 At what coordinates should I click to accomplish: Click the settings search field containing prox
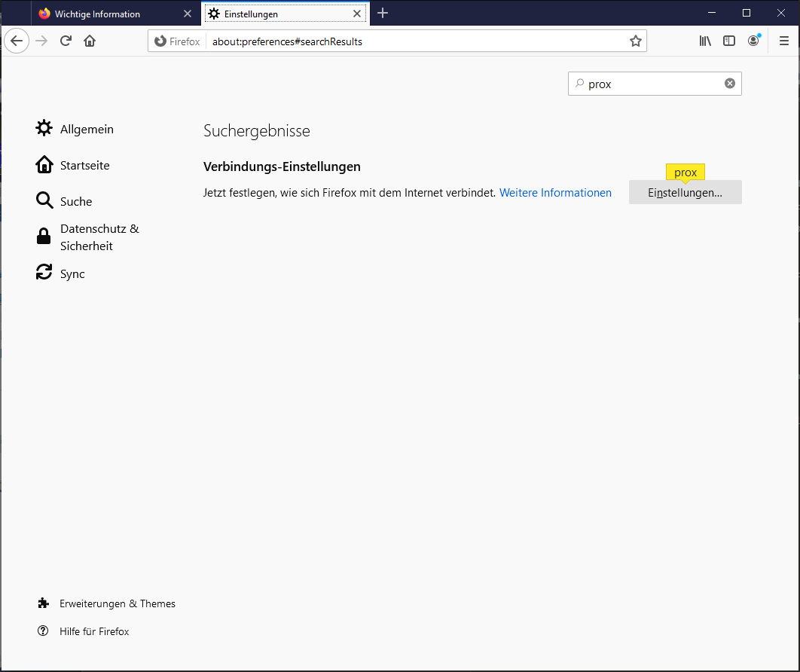point(648,84)
